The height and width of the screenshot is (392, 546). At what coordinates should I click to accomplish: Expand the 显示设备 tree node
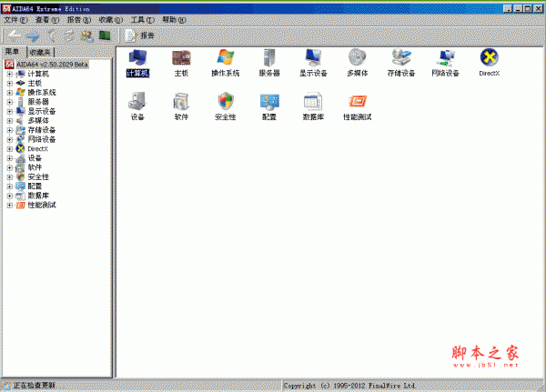(x=10, y=112)
